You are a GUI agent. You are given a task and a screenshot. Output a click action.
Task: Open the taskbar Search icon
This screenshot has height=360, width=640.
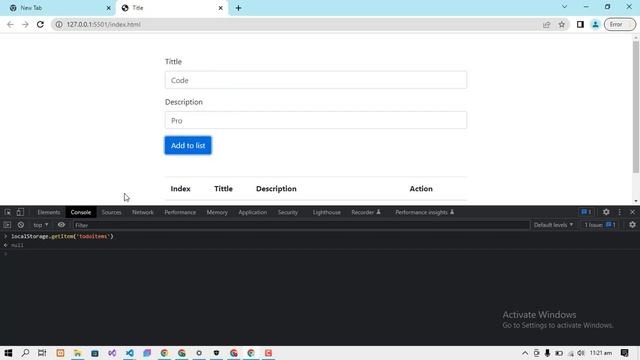[x=25, y=353]
